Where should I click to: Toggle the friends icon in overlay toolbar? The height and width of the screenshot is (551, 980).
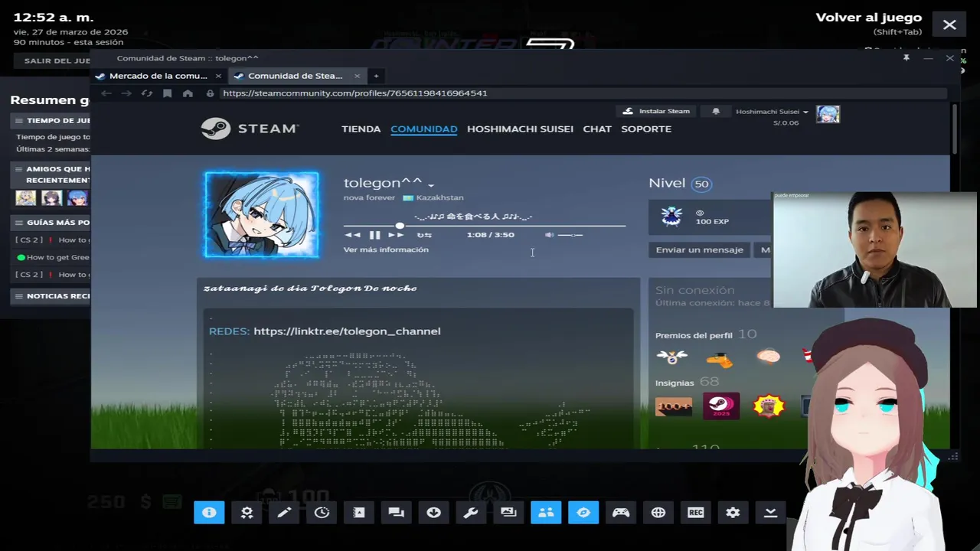coord(546,513)
